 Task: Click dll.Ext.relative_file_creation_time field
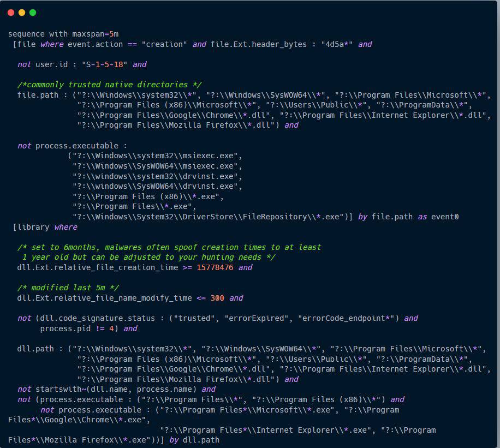pos(97,267)
